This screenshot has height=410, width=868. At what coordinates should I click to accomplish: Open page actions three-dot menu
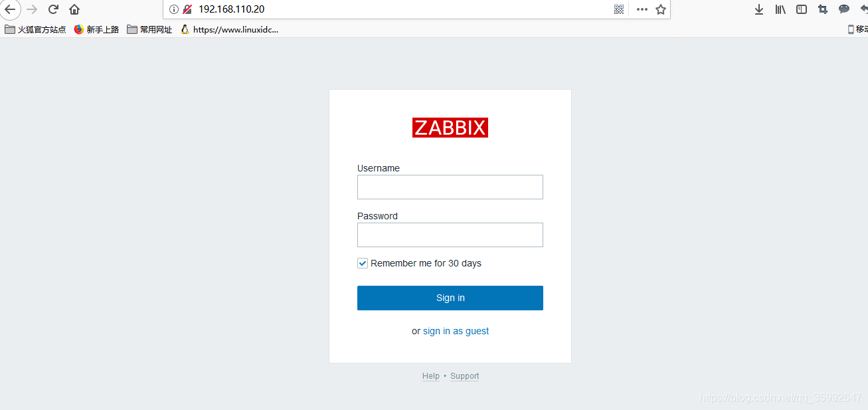pyautogui.click(x=642, y=9)
